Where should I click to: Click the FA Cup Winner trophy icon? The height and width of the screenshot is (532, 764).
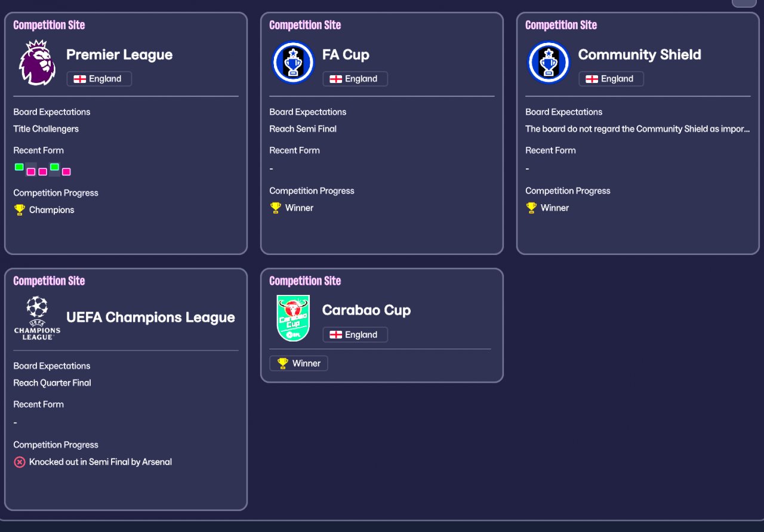[x=275, y=208]
